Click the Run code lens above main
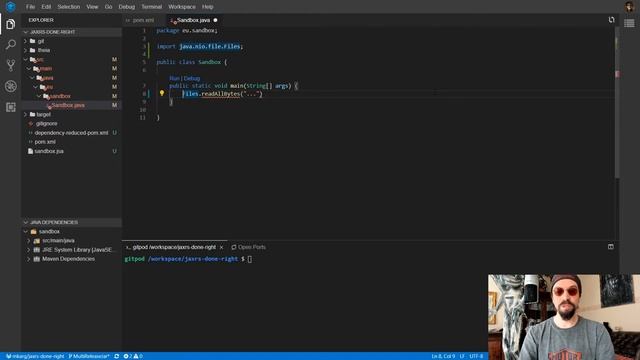 click(174, 78)
